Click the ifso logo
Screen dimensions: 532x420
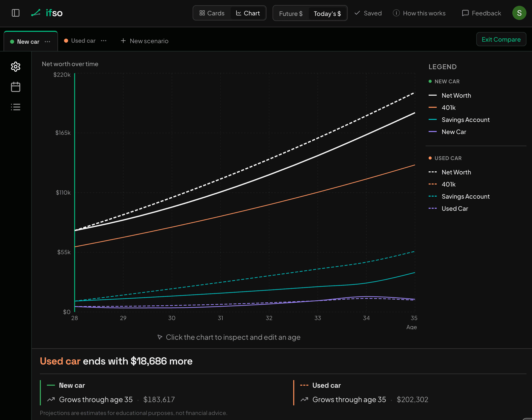(47, 13)
